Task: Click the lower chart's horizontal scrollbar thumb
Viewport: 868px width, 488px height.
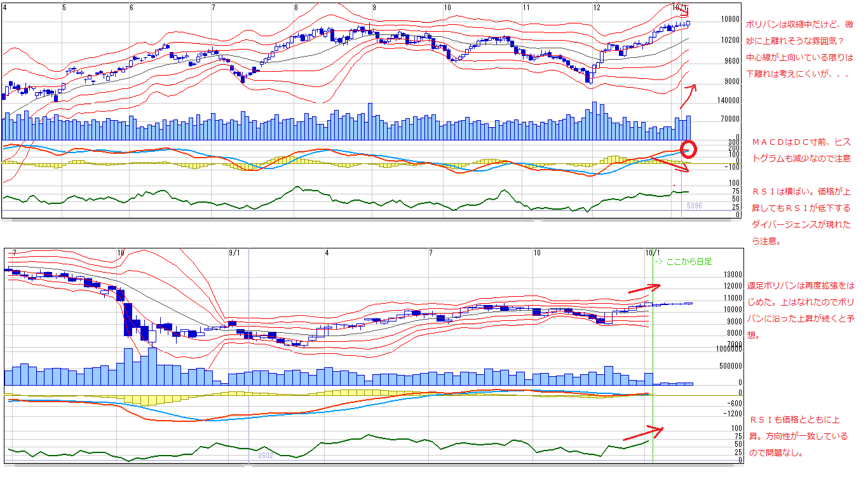Action: coord(248,466)
